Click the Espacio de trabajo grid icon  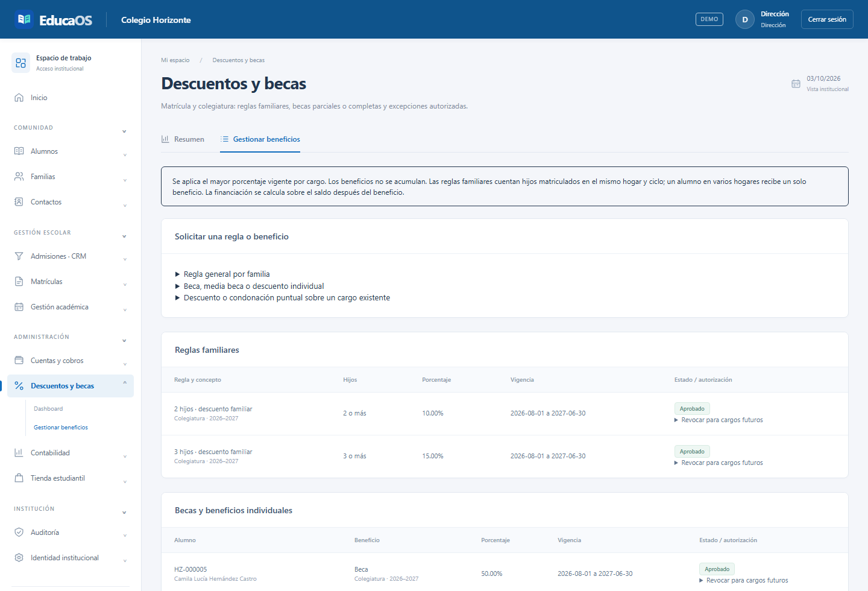20,63
